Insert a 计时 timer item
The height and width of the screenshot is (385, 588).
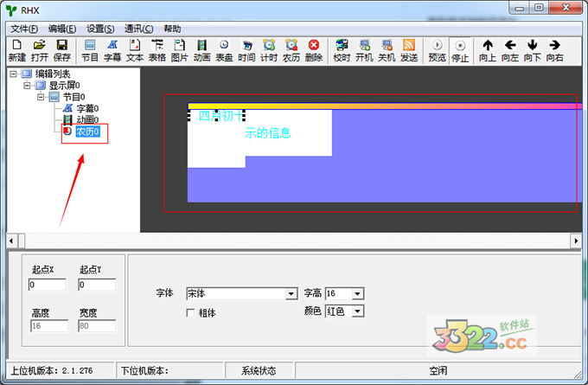coord(269,50)
